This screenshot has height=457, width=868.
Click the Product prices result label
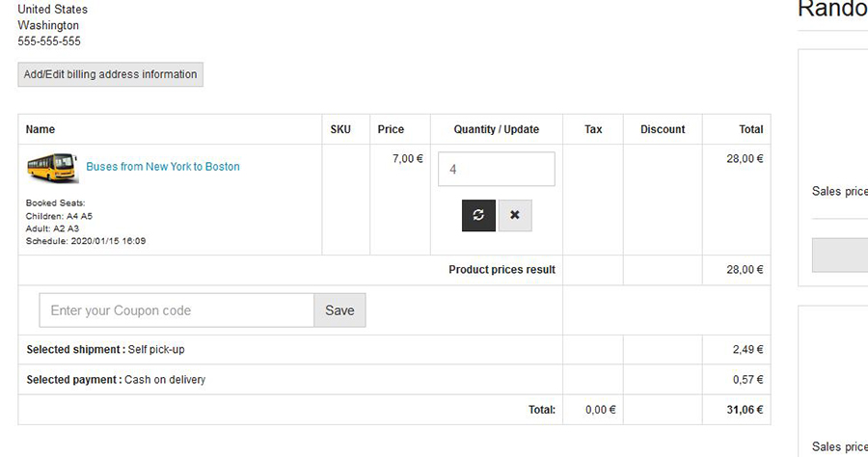click(x=502, y=270)
